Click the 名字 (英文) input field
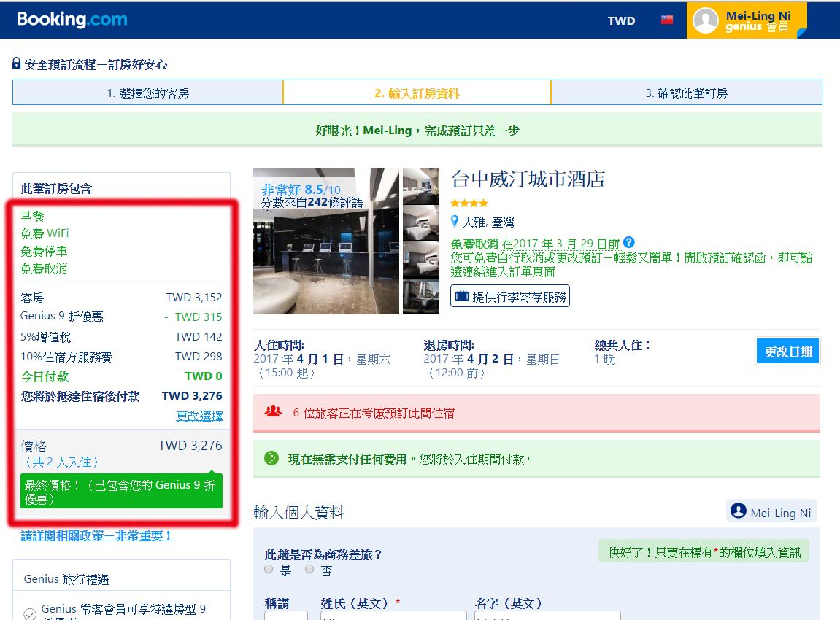This screenshot has width=840, height=620. point(547,615)
